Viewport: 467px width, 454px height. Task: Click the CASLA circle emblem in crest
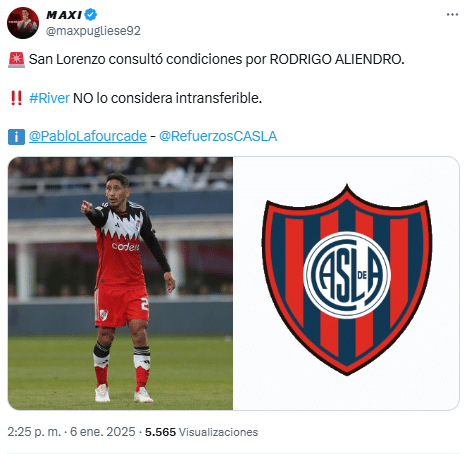(x=347, y=275)
